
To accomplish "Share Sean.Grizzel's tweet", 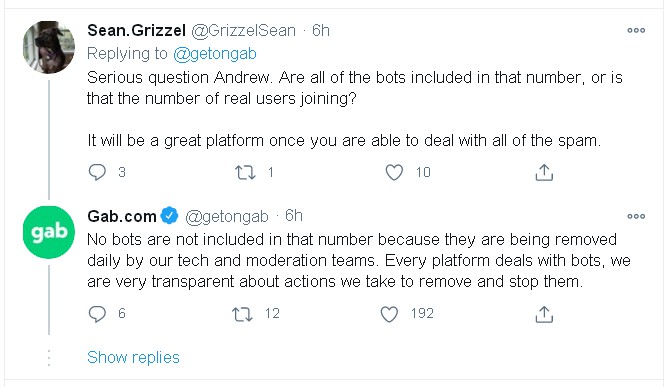I will point(544,173).
